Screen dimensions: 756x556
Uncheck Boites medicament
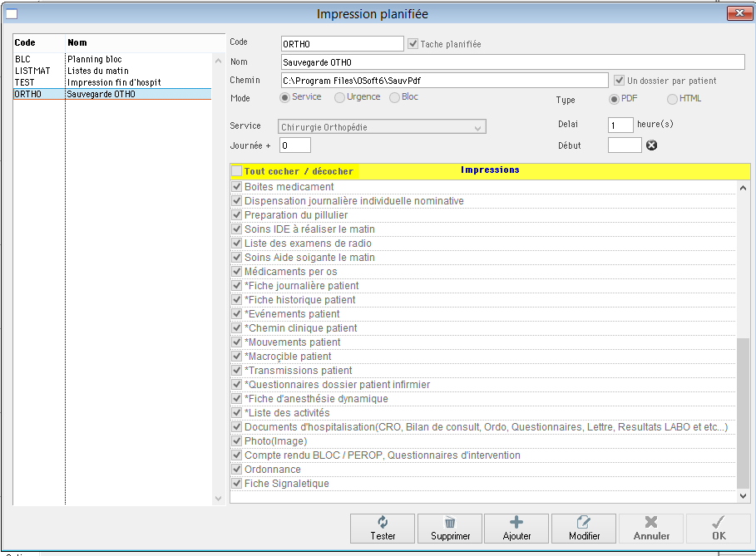(237, 186)
